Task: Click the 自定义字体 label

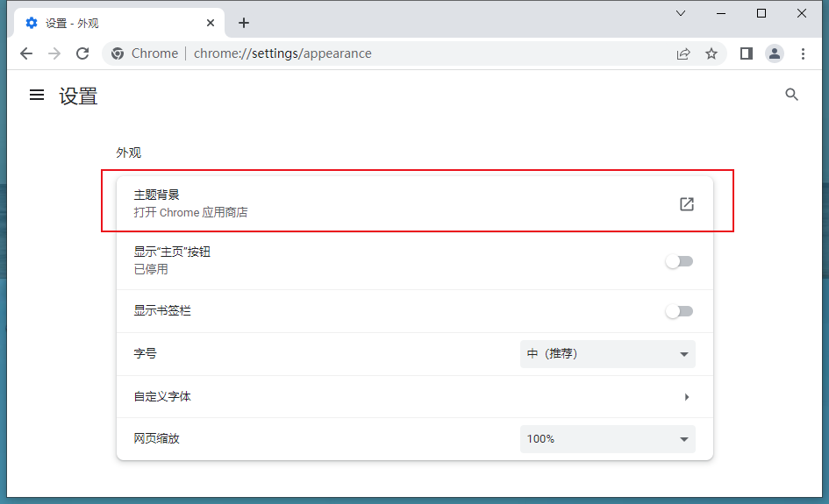Action: (162, 397)
